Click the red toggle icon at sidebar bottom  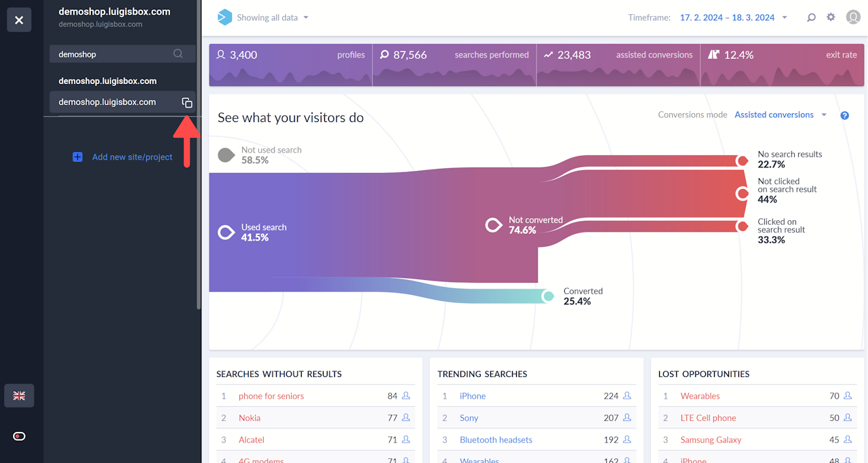19,436
